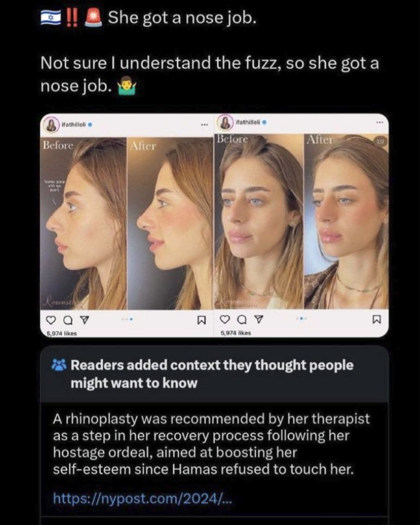Open ifathilleli username on the left post
420x525 pixels.
coord(74,124)
